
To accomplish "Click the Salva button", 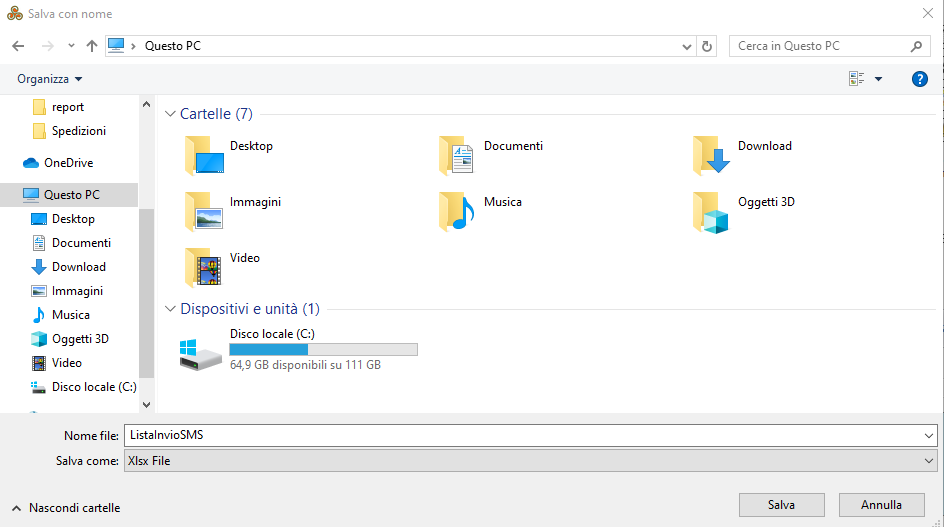I will click(781, 505).
